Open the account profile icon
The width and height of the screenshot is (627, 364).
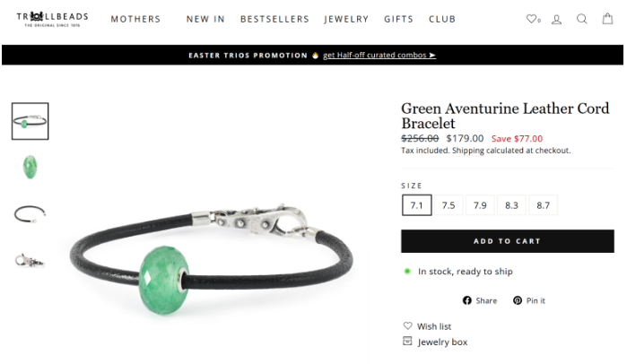point(557,19)
